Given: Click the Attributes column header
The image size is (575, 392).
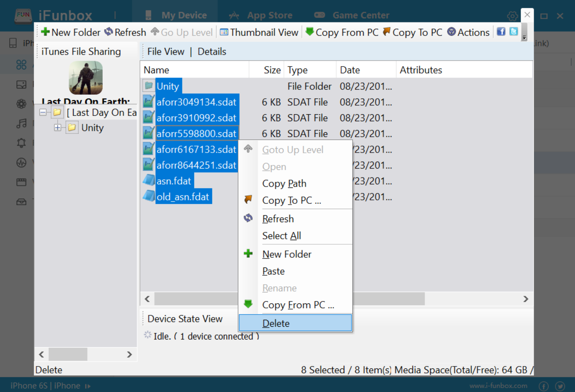Looking at the screenshot, I should (464, 70).
